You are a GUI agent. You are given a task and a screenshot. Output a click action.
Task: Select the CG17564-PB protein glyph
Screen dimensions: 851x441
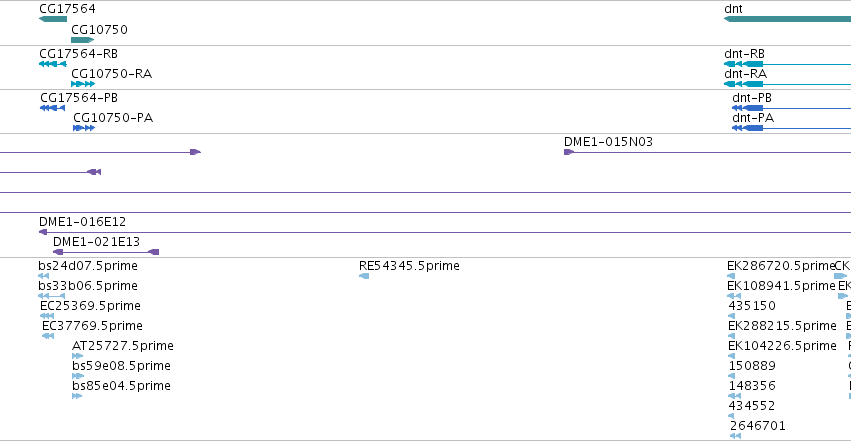point(53,108)
